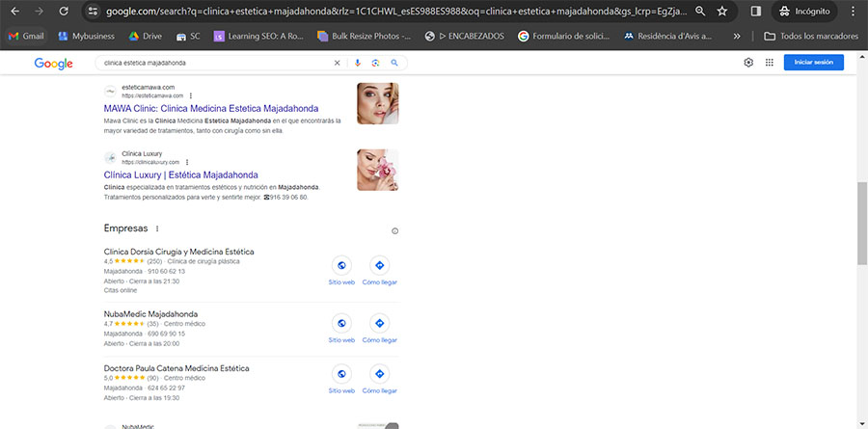Click the browser address bar URL
The height and width of the screenshot is (429, 868).
[x=396, y=11]
